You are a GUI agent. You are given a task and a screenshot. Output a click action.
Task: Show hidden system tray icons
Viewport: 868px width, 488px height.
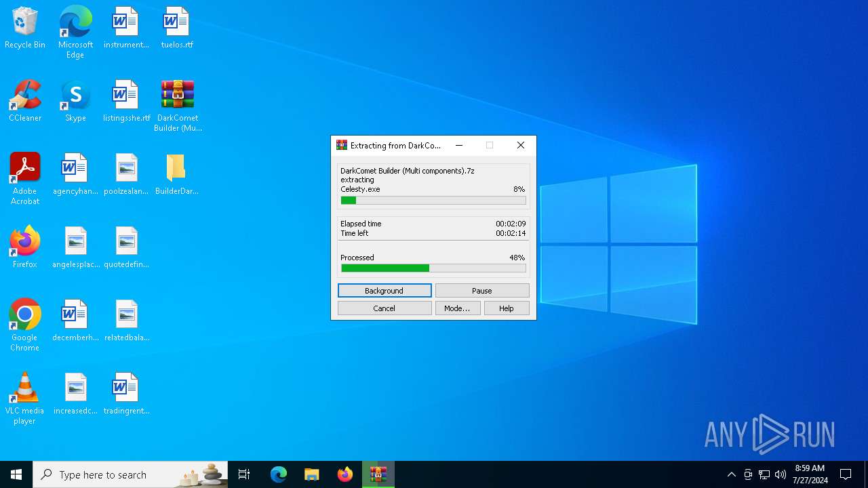[x=731, y=474]
